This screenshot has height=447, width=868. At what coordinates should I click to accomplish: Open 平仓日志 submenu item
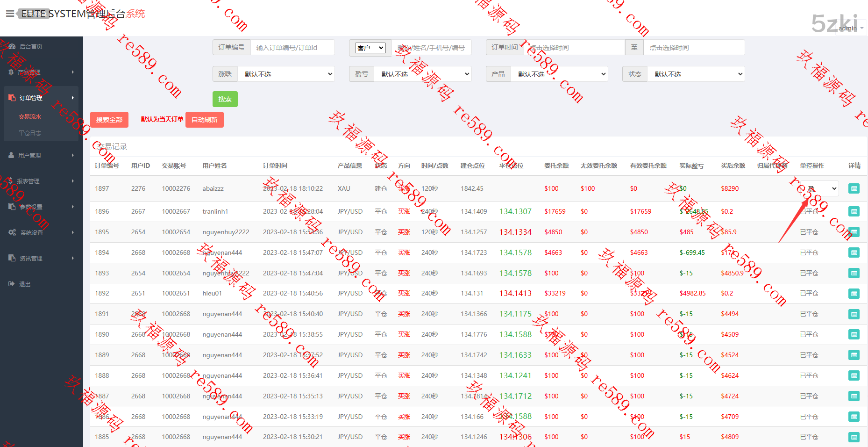30,133
